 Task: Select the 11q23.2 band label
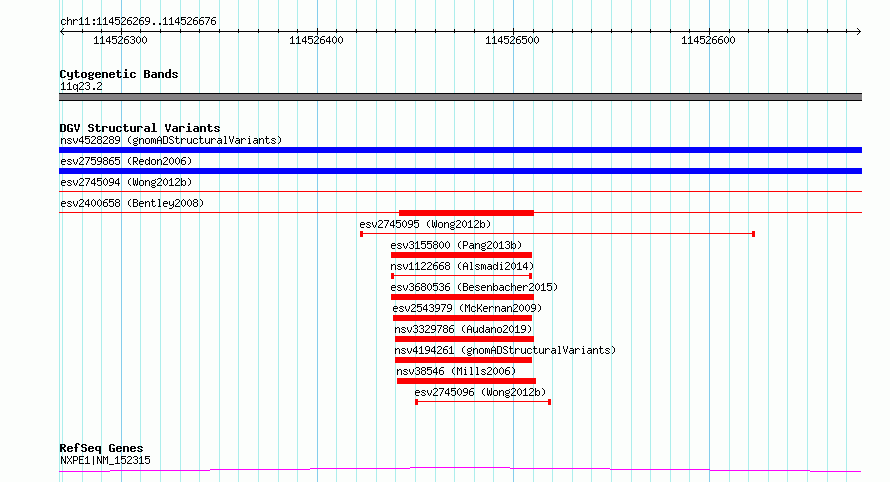point(81,86)
